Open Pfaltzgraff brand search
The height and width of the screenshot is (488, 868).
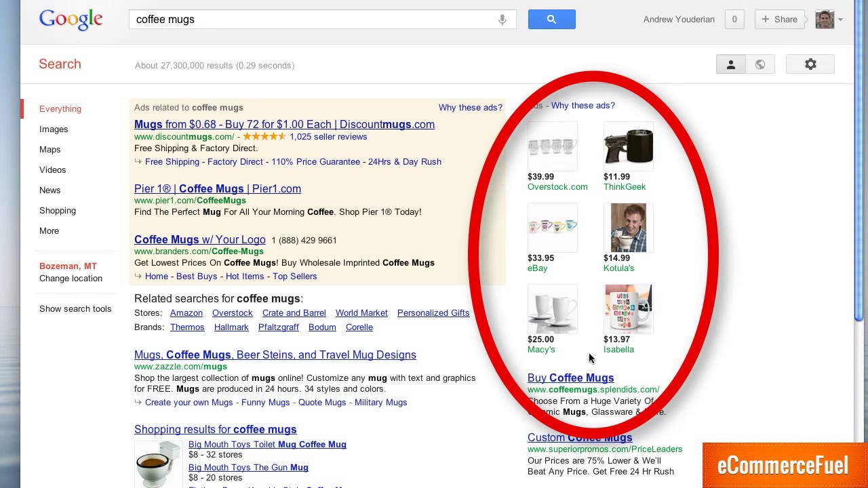coord(278,327)
